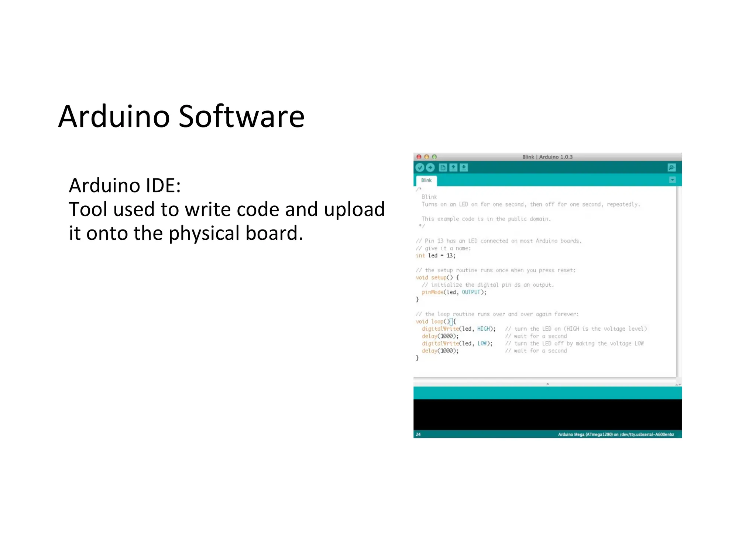Click the console divider collapse arrow
The width and height of the screenshot is (756, 535).
(x=547, y=384)
